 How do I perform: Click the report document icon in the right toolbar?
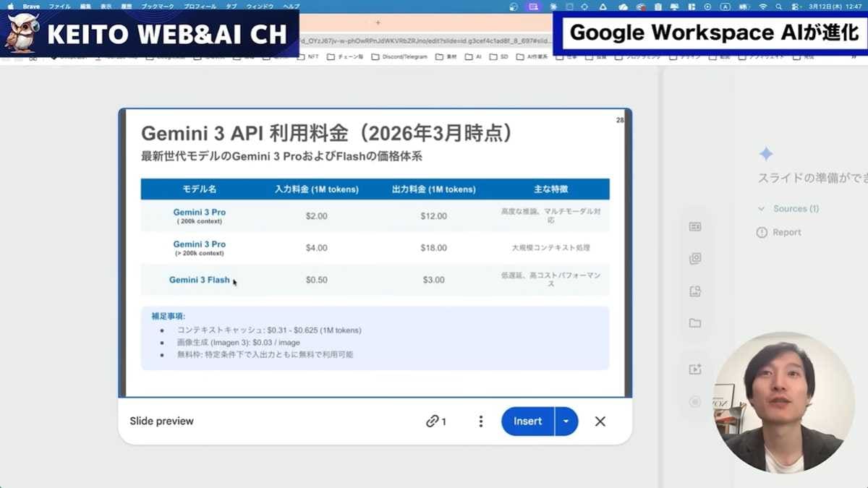[x=695, y=291]
